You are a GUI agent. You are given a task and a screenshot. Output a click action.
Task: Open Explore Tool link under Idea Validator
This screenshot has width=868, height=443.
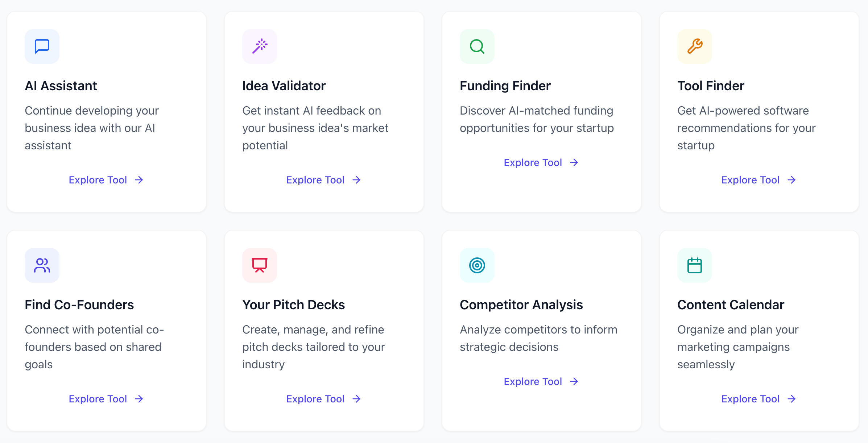323,180
